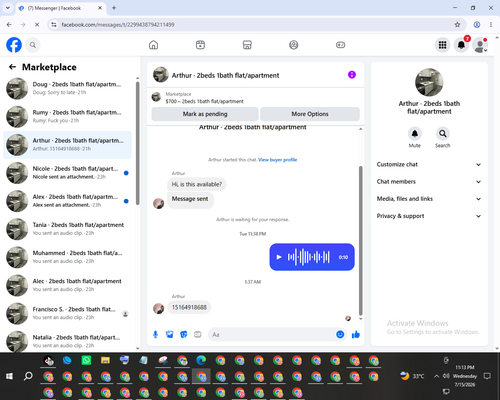Open the Doug conversation
500x400 pixels.
click(67, 88)
